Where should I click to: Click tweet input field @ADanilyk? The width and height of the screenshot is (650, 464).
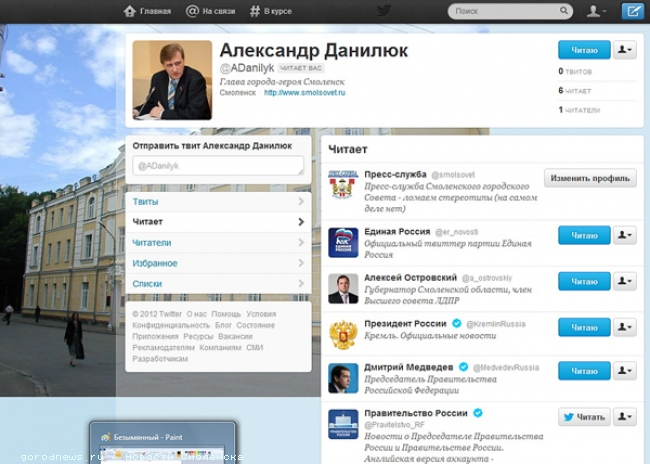coord(217,165)
